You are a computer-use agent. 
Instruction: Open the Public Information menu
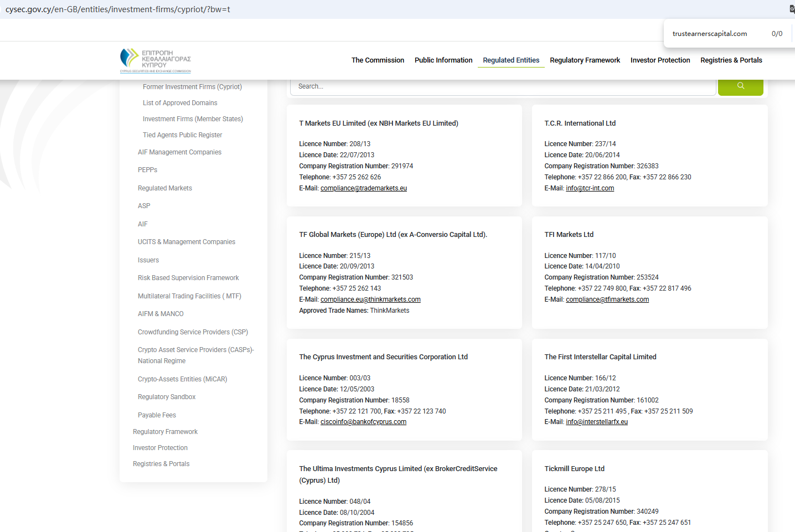tap(443, 60)
